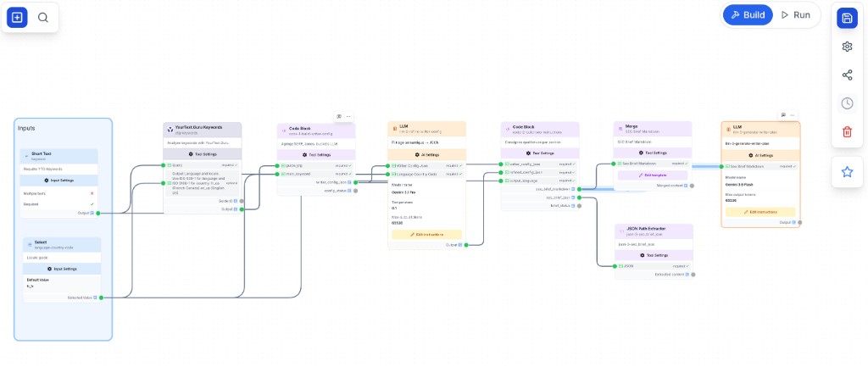The height and width of the screenshot is (367, 868).
Task: Open more options above the code-3 Code Block
Action: click(x=348, y=116)
